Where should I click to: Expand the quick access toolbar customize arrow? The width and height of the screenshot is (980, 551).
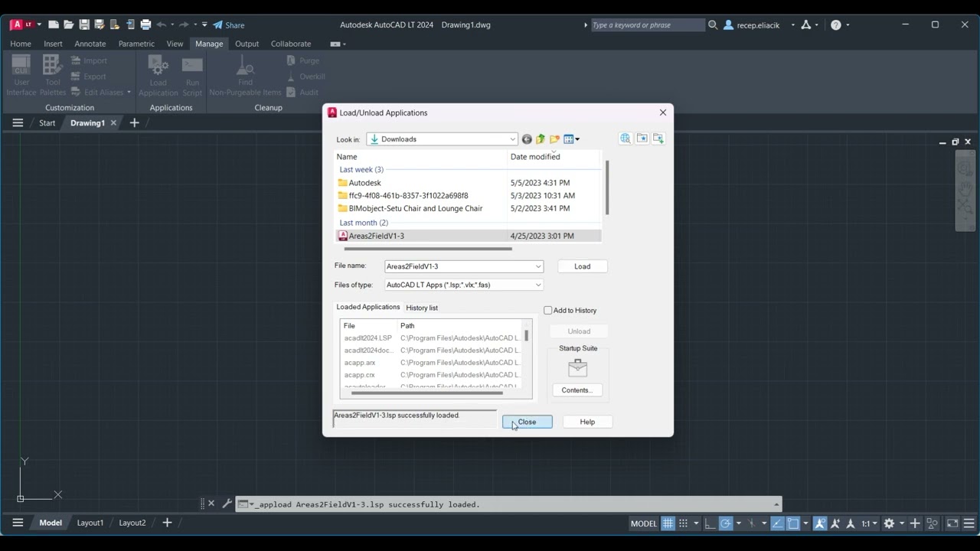[x=204, y=24]
